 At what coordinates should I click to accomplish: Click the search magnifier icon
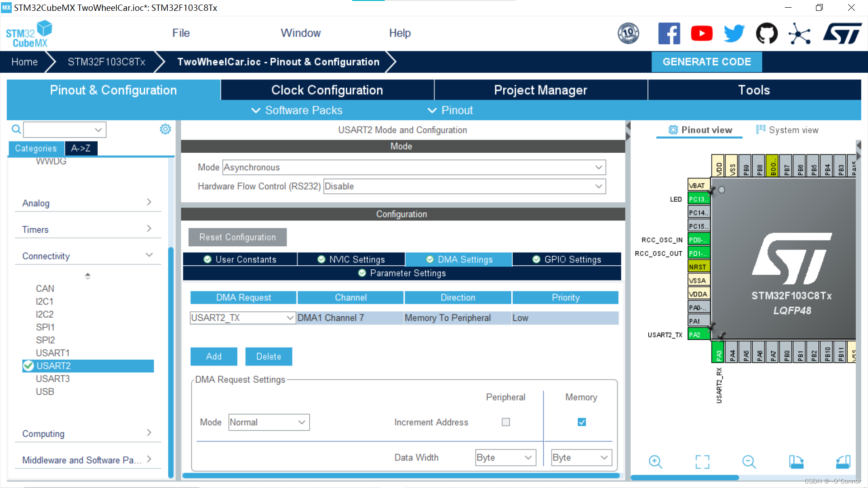click(16, 130)
